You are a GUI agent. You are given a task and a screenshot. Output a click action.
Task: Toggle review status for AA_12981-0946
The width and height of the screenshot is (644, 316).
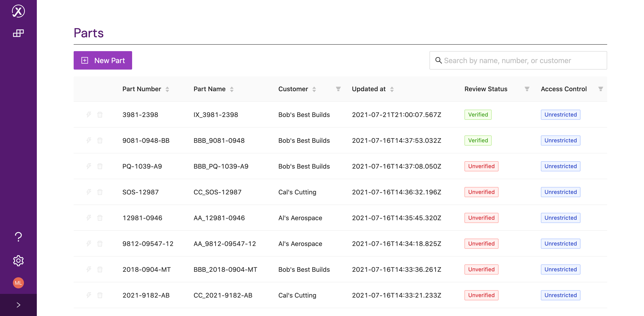click(x=481, y=217)
